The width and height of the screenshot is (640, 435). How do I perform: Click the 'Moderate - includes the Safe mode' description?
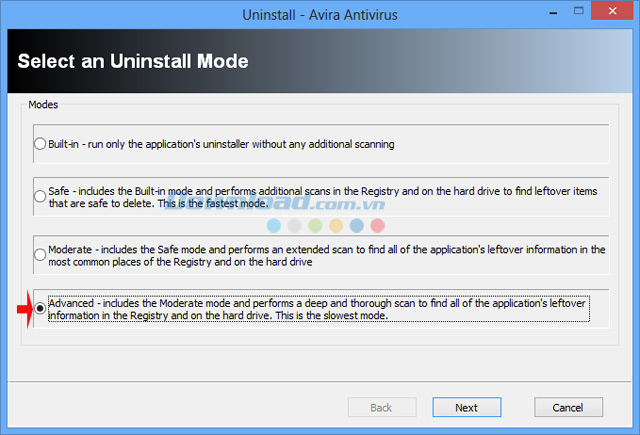click(327, 255)
